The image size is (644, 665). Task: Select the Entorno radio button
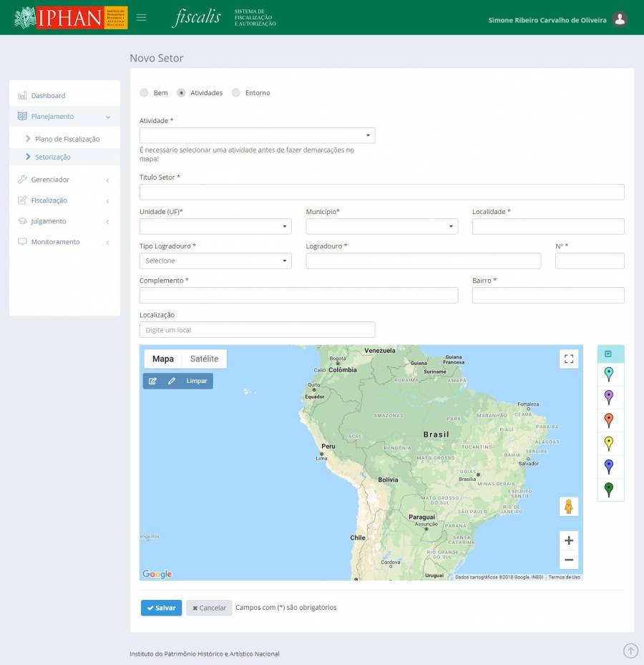point(236,93)
